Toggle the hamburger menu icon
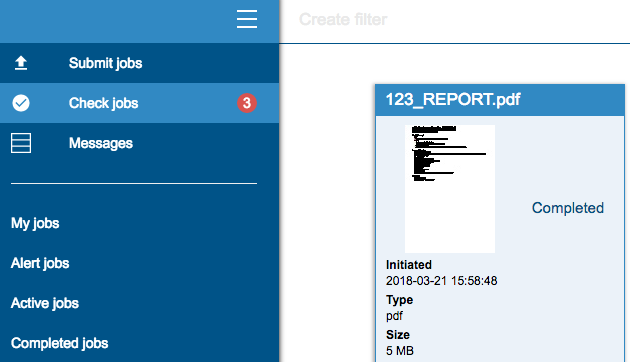The width and height of the screenshot is (630, 362). pos(247,19)
